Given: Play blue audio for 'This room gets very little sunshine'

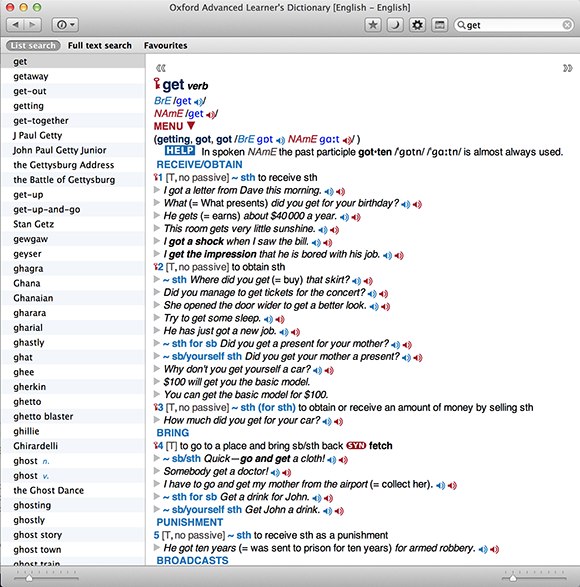Looking at the screenshot, I should [322, 230].
